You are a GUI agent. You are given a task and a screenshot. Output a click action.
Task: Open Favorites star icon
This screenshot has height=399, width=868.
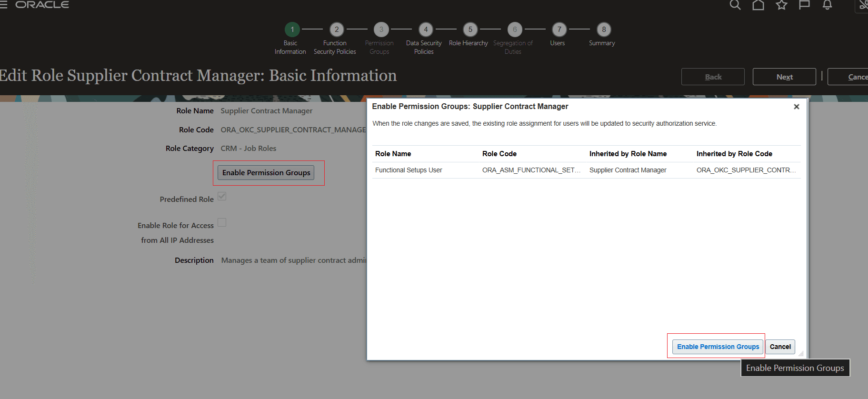(781, 5)
